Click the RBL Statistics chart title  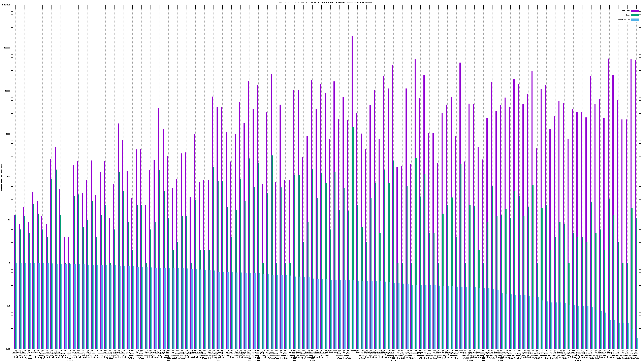pos(325,2)
